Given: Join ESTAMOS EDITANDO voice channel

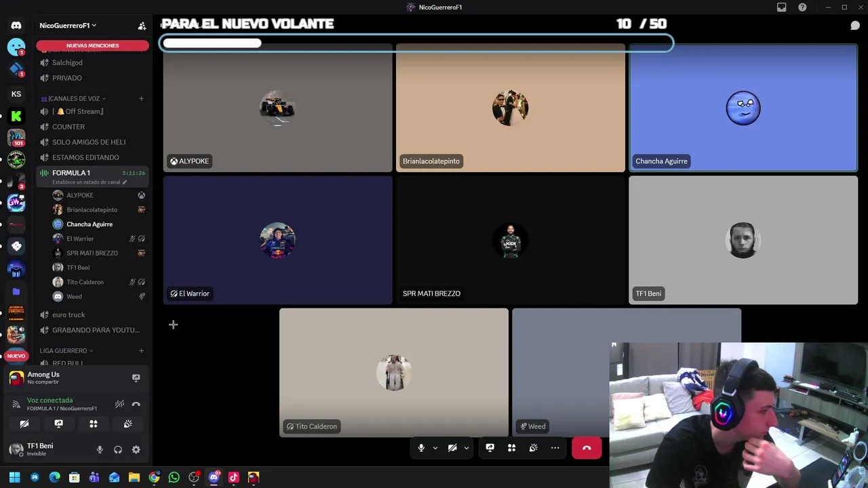Looking at the screenshot, I should click(x=92, y=157).
